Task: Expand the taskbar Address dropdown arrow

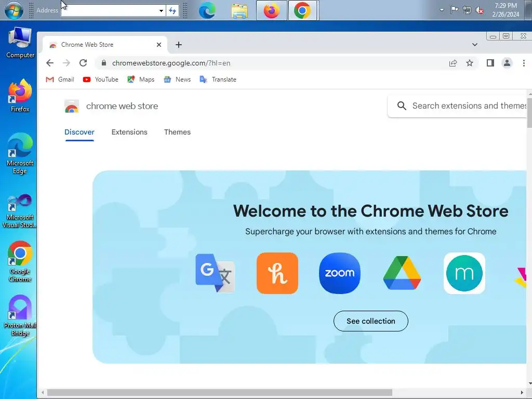Action: coord(161,10)
